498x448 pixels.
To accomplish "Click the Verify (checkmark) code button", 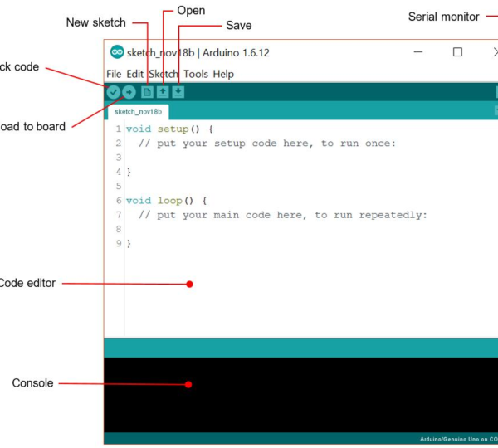I will [113, 92].
